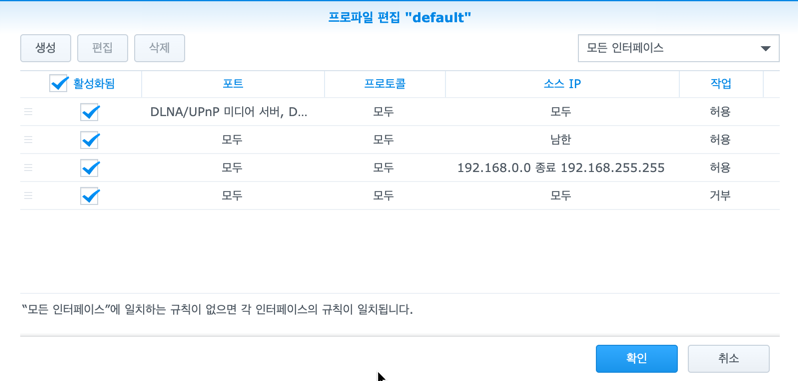Click the 편집 button
This screenshot has height=381, width=798.
pyautogui.click(x=102, y=48)
